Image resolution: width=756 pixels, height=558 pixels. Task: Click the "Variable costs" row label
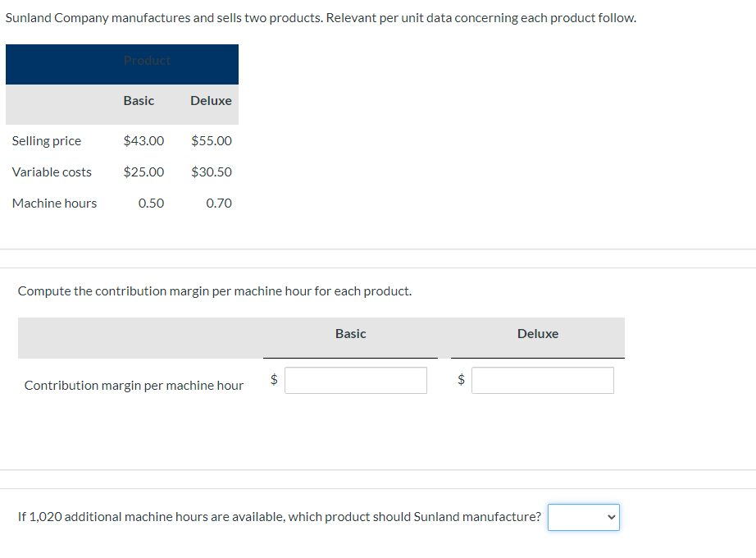52,172
